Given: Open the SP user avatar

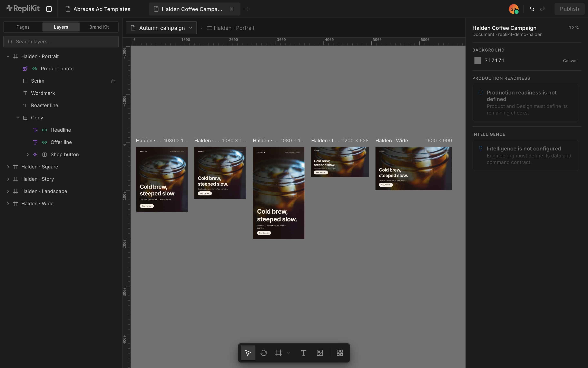Looking at the screenshot, I should tap(513, 9).
